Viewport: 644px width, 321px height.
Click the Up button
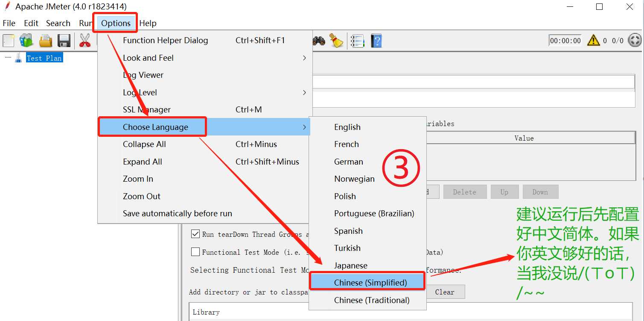click(504, 192)
